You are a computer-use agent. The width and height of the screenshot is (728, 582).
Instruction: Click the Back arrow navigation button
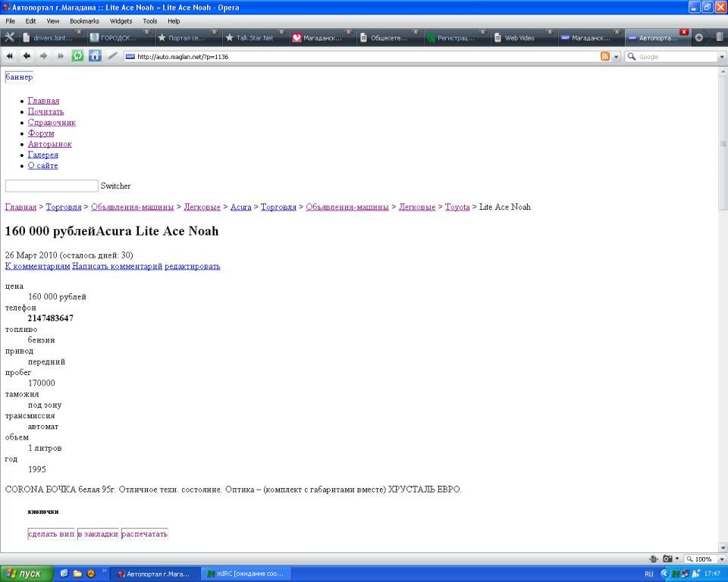coord(27,56)
